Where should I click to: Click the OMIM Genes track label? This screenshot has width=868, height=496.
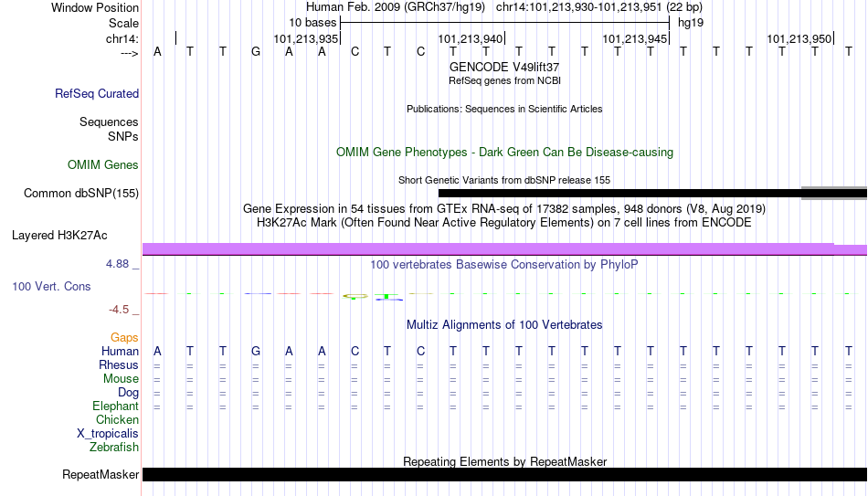click(x=103, y=165)
